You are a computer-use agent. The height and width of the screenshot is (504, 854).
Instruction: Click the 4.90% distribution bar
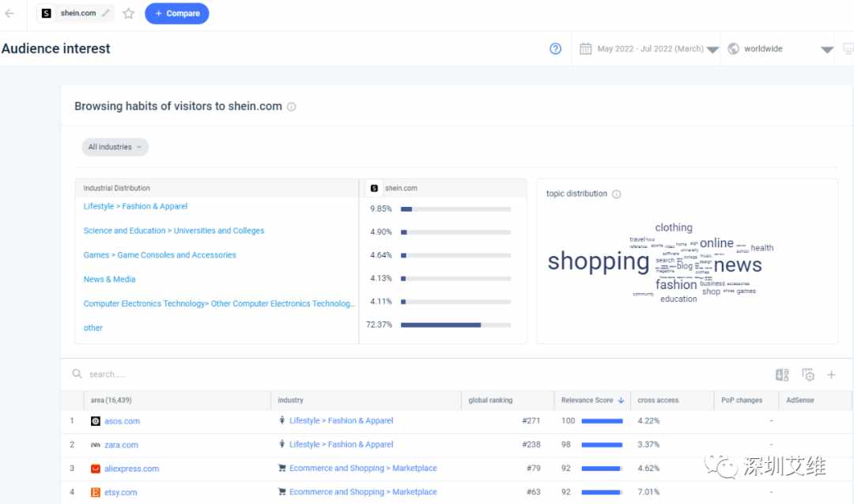click(x=455, y=232)
